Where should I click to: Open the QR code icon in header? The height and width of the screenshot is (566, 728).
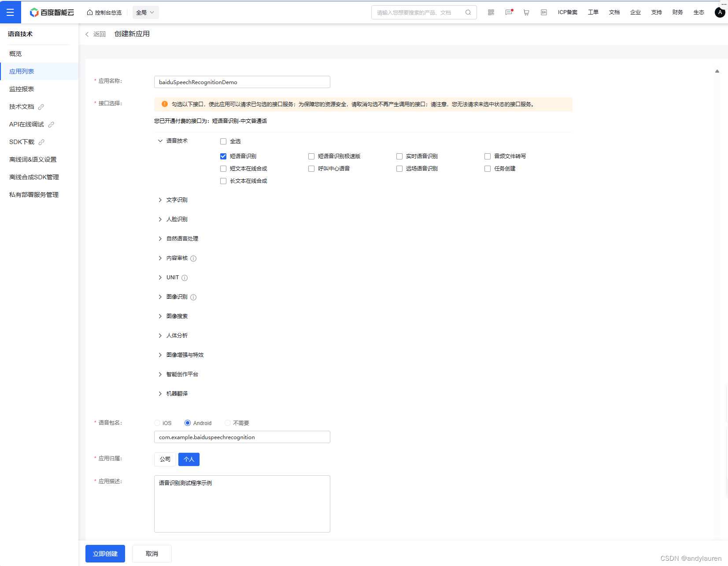491,12
